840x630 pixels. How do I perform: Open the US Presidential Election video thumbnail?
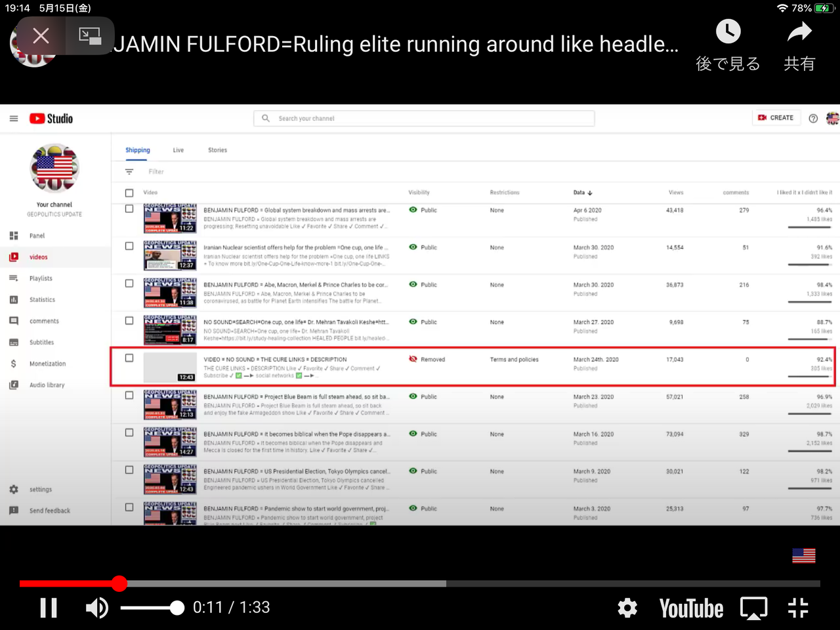(170, 479)
